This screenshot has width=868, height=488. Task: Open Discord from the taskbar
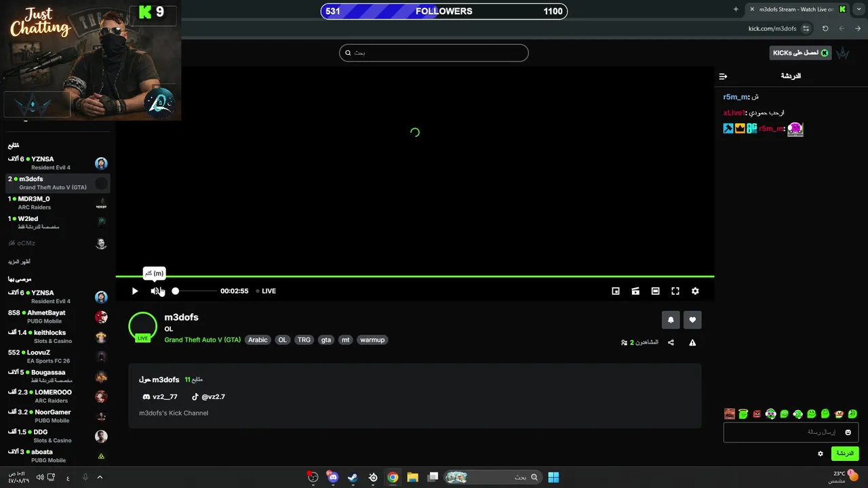332,477
